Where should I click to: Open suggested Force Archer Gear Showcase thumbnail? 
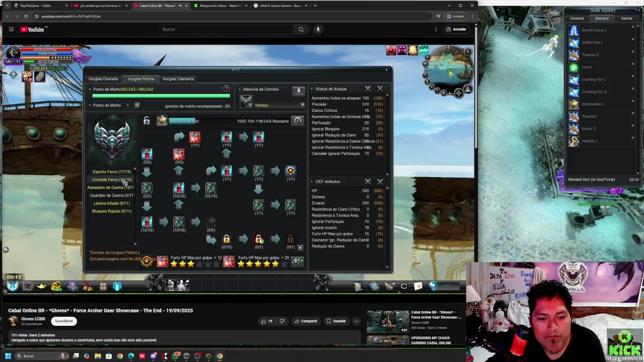tap(388, 321)
